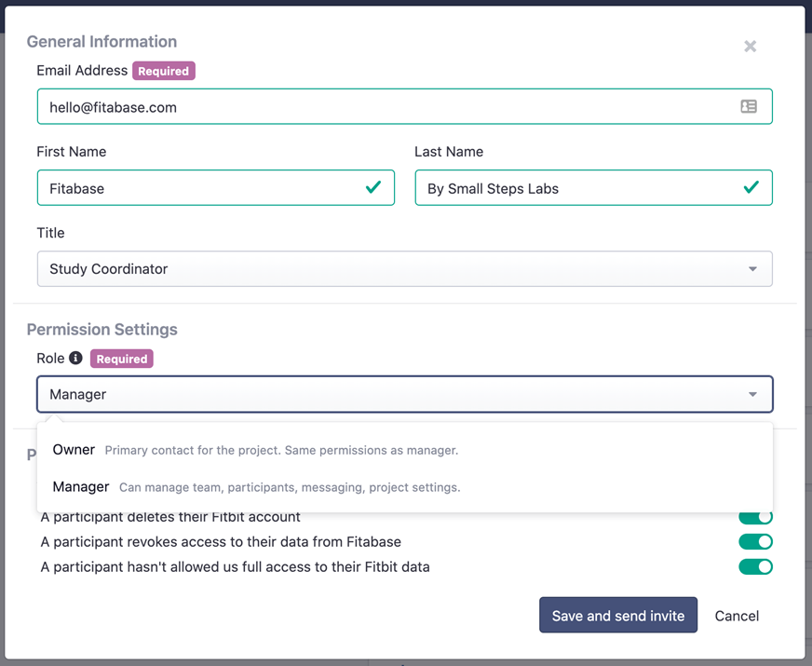Screen dimensions: 812x666
Task: Click the Required badge beside Email Address
Action: click(163, 70)
